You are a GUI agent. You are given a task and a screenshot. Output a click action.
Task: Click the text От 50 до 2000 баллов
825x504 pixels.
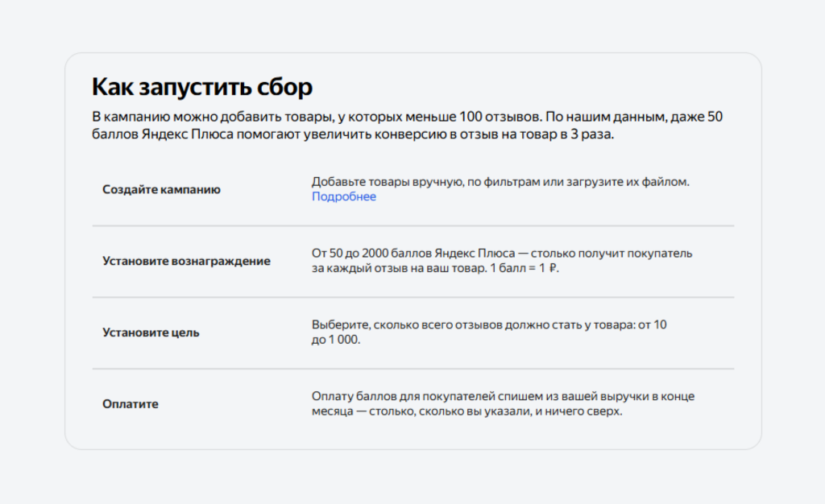[371, 254]
